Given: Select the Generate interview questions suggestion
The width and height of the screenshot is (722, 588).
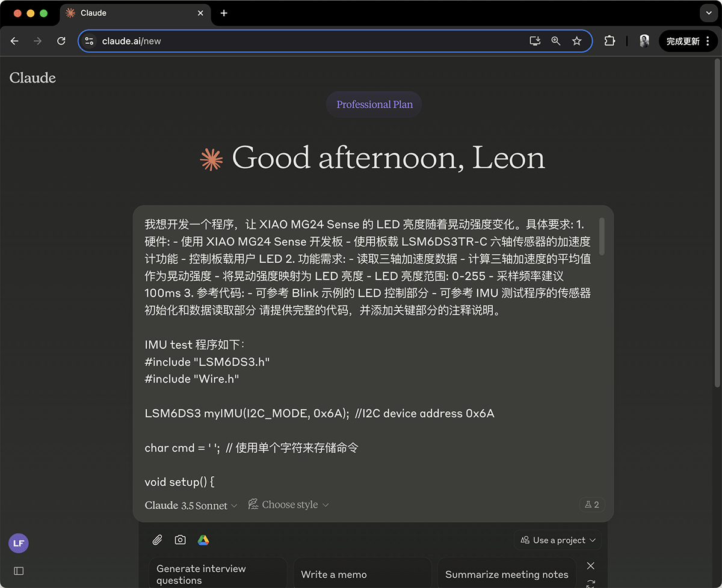Looking at the screenshot, I should (218, 574).
